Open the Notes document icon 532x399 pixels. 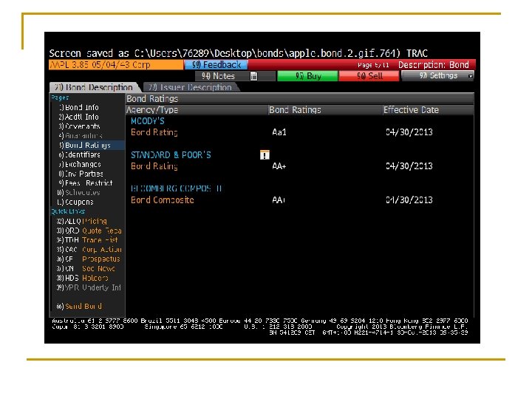253,76
